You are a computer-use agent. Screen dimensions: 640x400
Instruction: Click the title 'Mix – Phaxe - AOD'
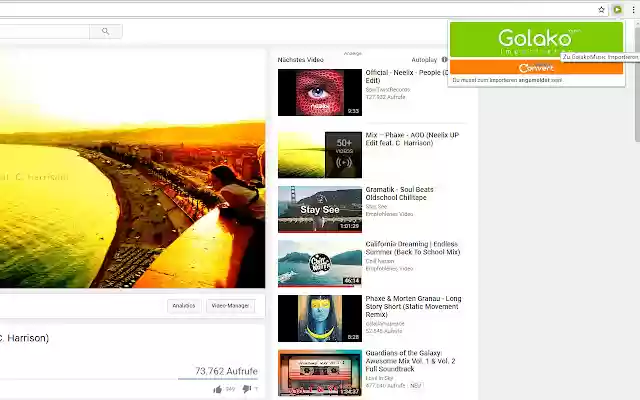click(x=412, y=139)
